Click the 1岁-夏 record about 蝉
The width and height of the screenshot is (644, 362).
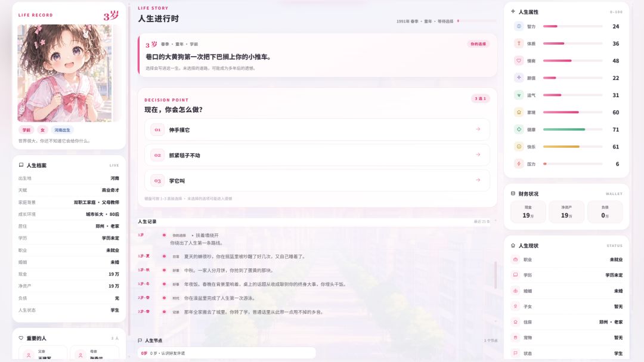(x=314, y=256)
